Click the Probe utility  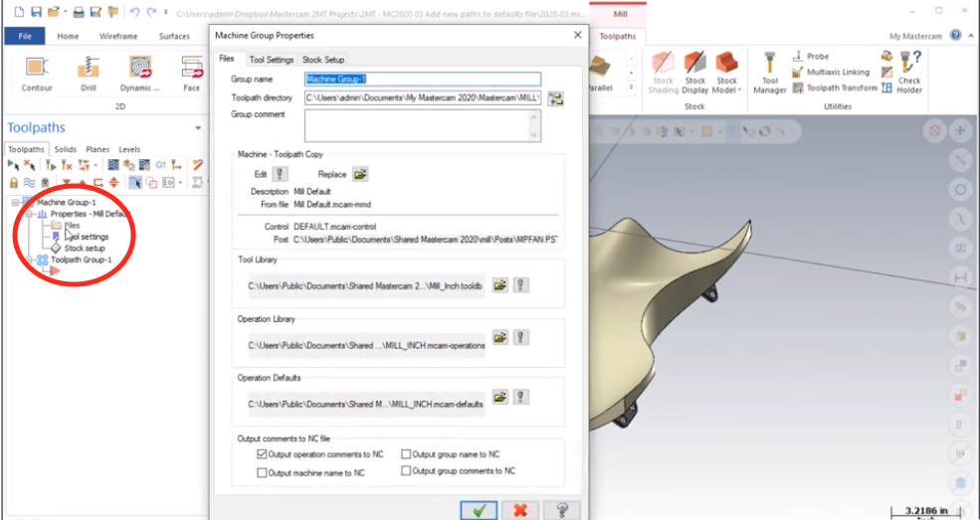(x=811, y=57)
